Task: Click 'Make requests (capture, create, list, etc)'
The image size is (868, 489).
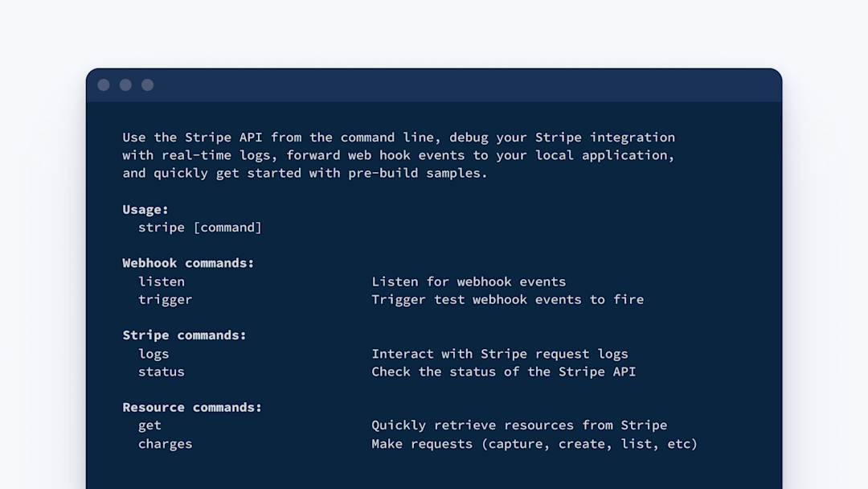Action: click(x=534, y=444)
